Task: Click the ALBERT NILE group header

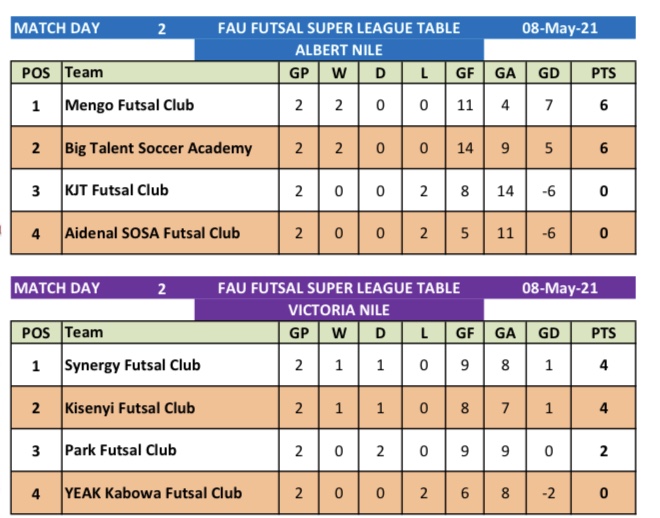Action: pos(339,50)
